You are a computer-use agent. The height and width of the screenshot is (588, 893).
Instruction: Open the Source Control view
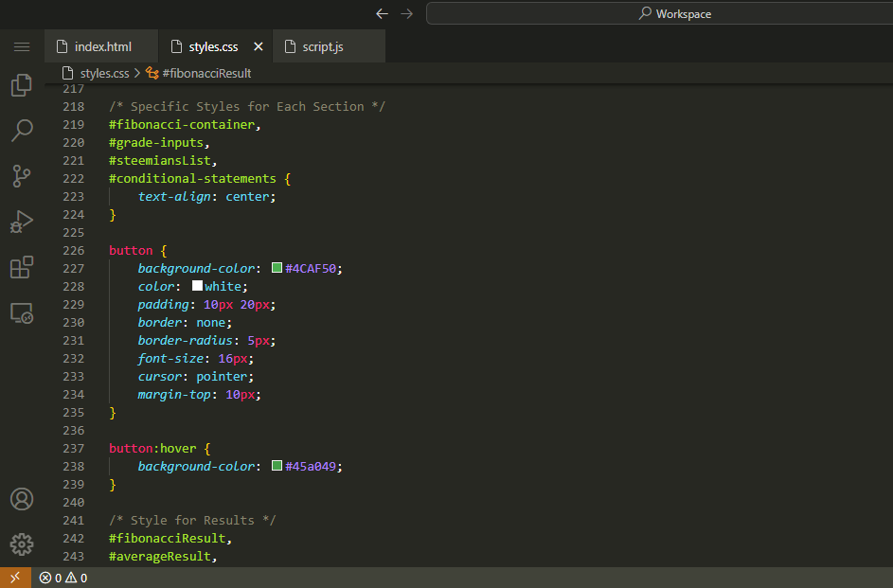point(21,176)
